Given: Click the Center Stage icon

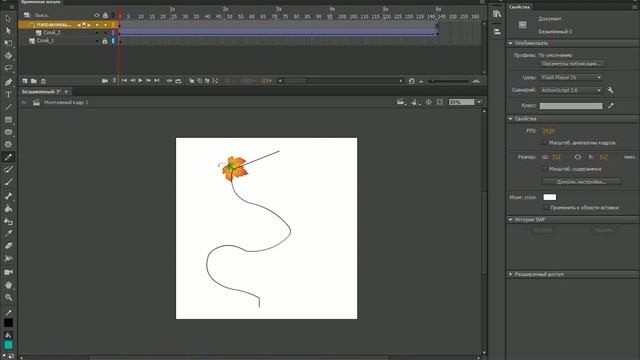Looking at the screenshot, I should pos(429,102).
